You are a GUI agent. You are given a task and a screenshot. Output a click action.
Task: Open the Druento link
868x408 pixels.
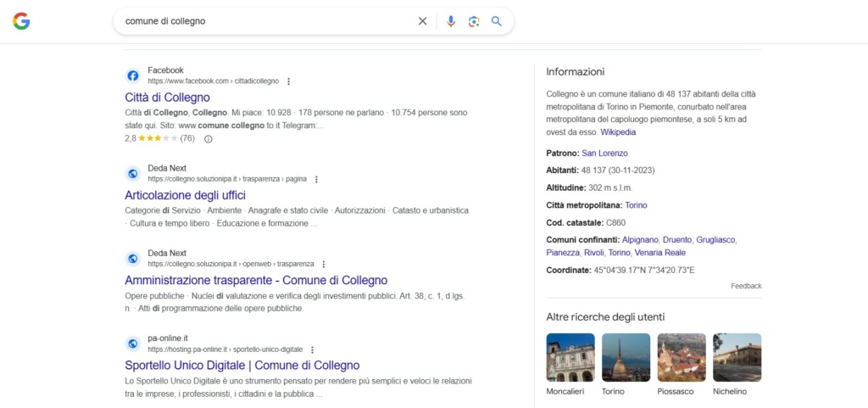pyautogui.click(x=677, y=240)
